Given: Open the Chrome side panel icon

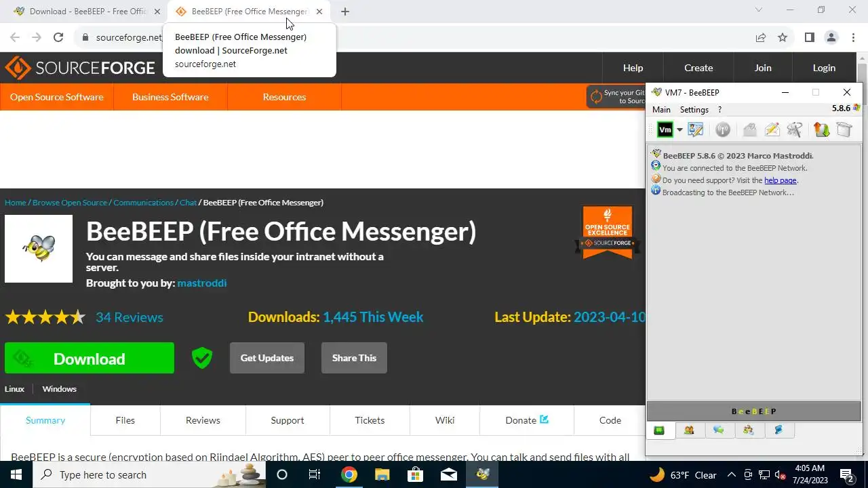Looking at the screenshot, I should (809, 38).
